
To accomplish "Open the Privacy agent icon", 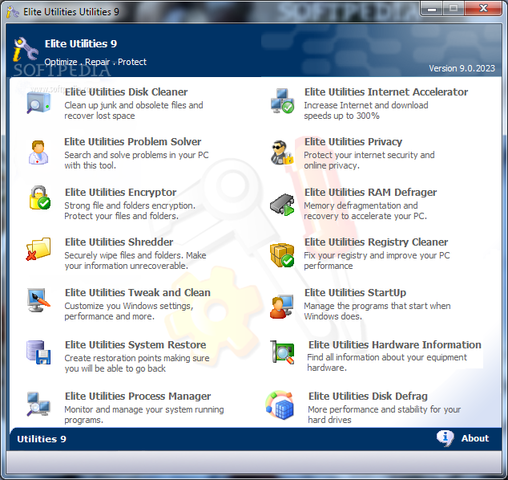I will pos(282,153).
